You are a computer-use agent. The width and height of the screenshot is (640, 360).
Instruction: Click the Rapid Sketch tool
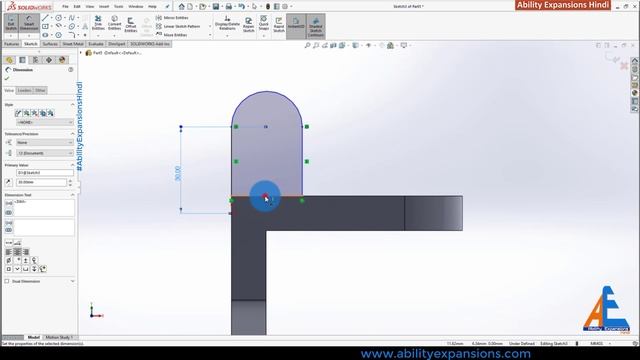pos(279,24)
